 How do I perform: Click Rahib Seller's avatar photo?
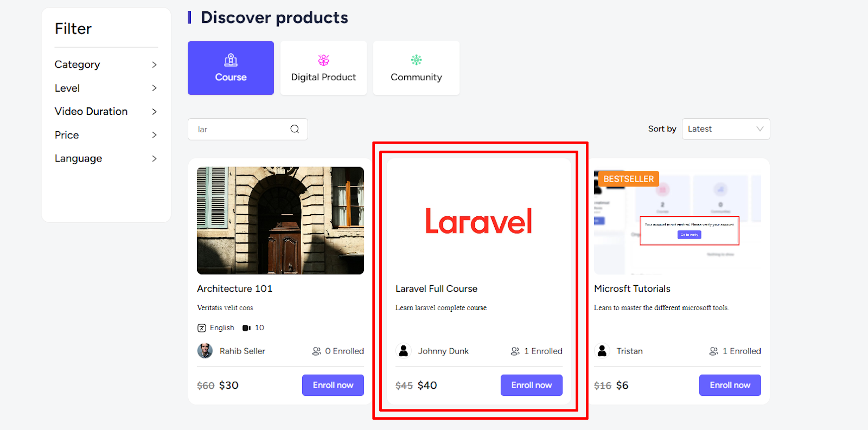[205, 351]
